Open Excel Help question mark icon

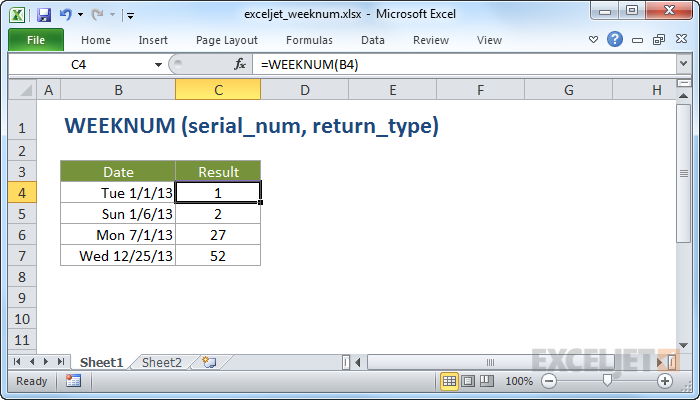pos(615,39)
